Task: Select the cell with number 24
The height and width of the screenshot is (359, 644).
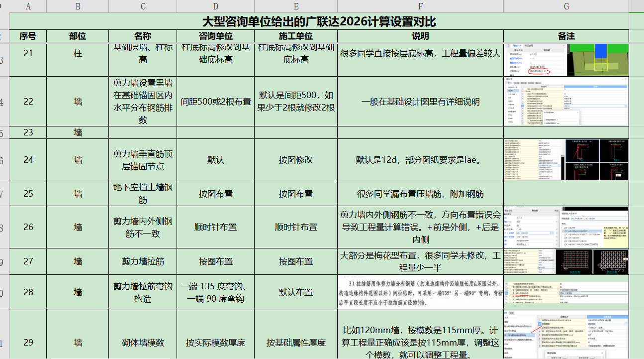Action: click(x=28, y=160)
